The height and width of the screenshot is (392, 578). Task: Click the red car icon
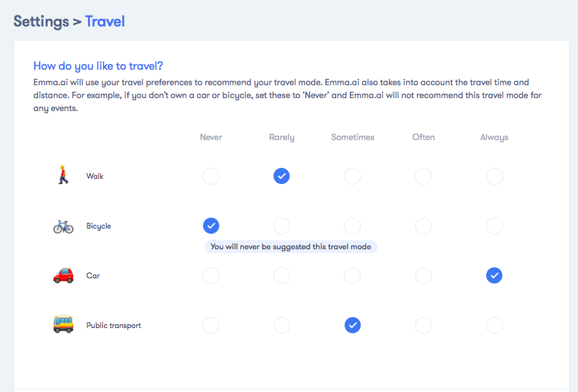click(x=63, y=275)
